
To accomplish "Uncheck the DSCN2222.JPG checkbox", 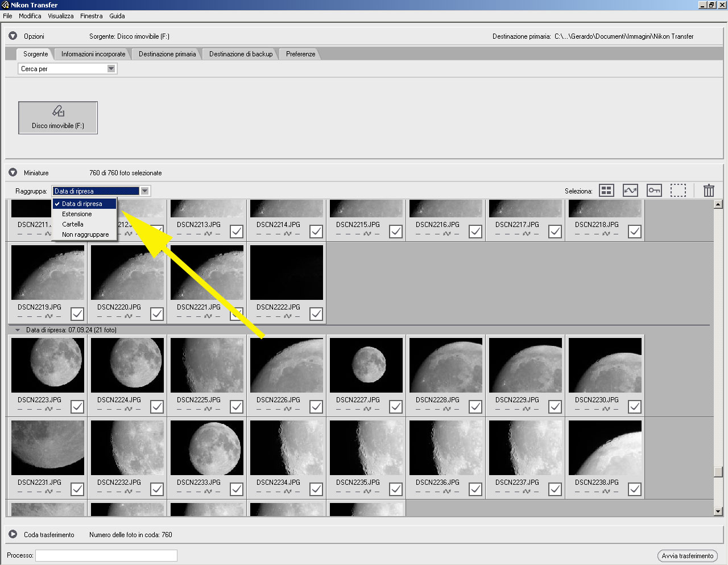I will pyautogui.click(x=316, y=314).
